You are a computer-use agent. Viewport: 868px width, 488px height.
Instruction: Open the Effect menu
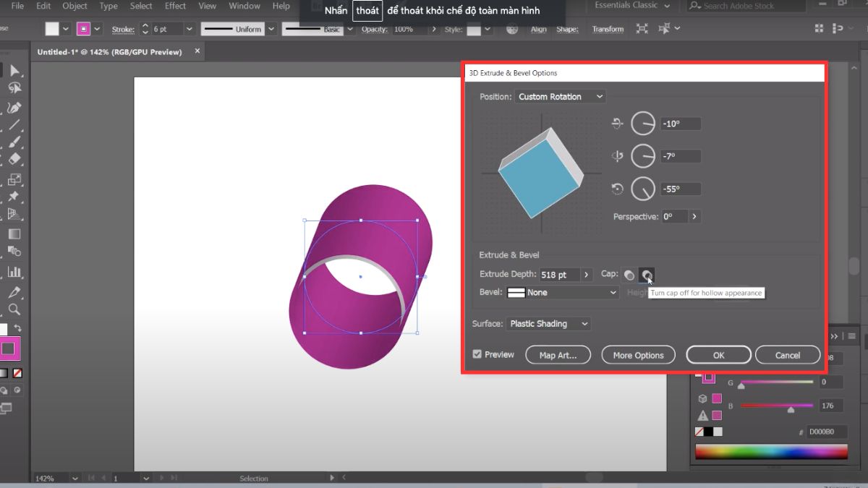coord(175,6)
